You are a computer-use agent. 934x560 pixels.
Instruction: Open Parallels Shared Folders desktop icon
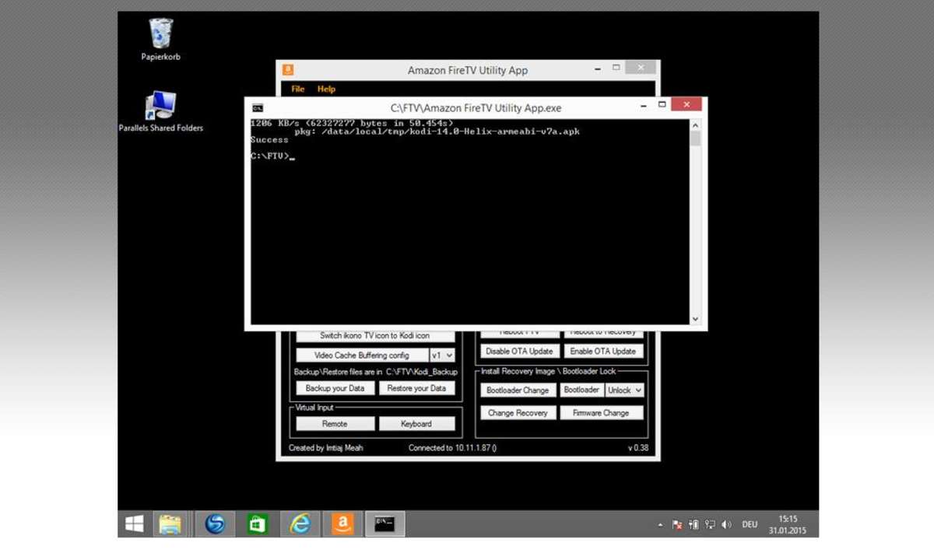point(160,107)
